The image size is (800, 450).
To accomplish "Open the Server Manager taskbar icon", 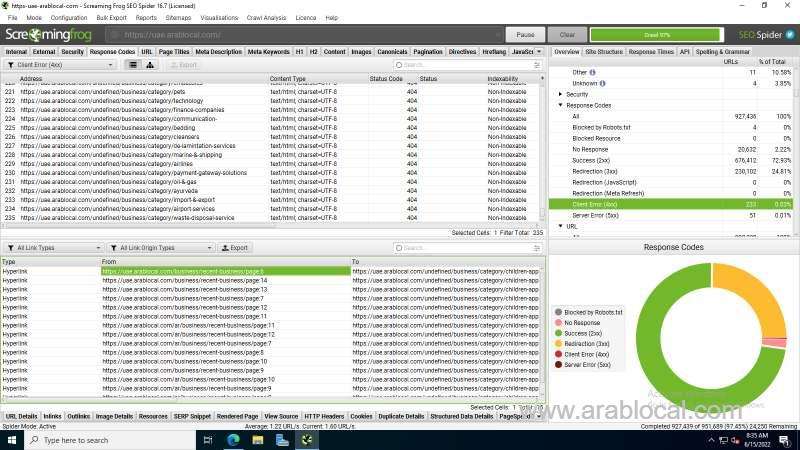I will 282,440.
